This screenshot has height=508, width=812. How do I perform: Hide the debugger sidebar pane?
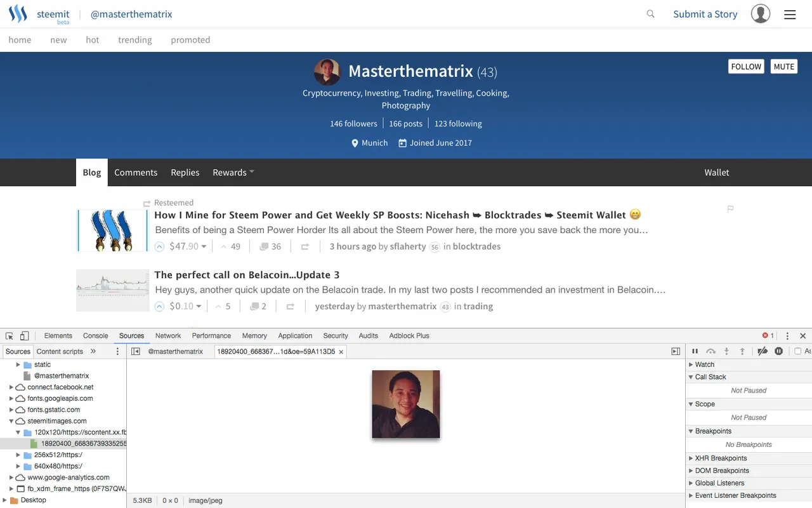[676, 351]
